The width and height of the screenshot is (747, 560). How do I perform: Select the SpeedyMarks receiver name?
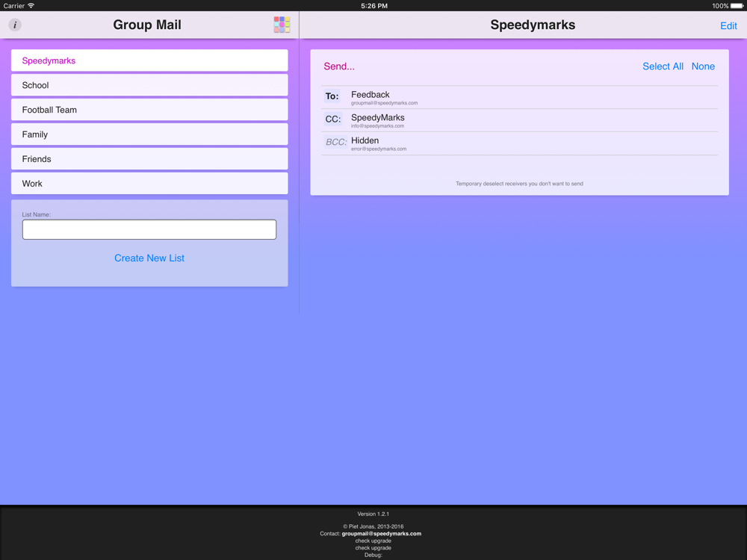[x=378, y=118]
